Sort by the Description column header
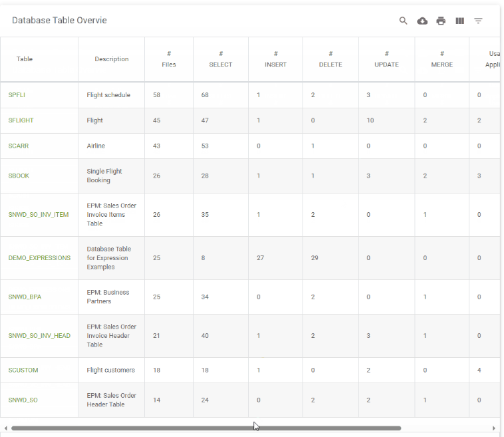 (112, 59)
